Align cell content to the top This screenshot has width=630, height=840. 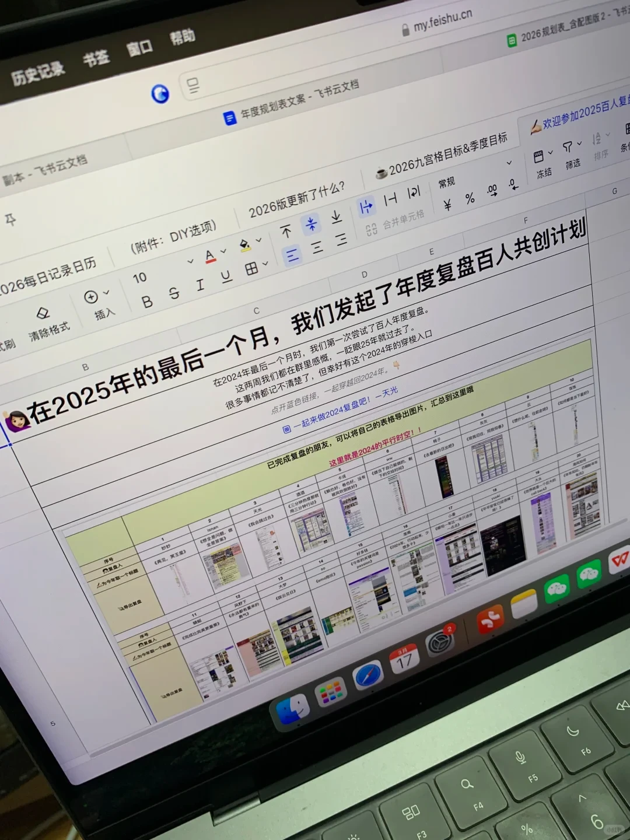[x=286, y=232]
